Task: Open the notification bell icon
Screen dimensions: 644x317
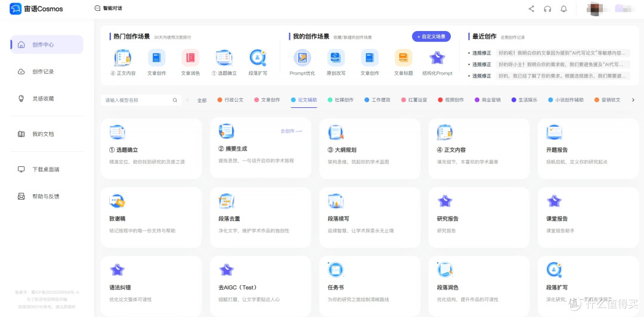Action: tap(563, 9)
